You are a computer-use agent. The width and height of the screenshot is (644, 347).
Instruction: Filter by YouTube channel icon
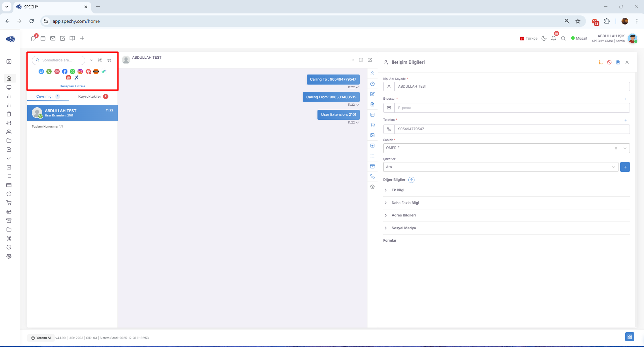[68, 78]
